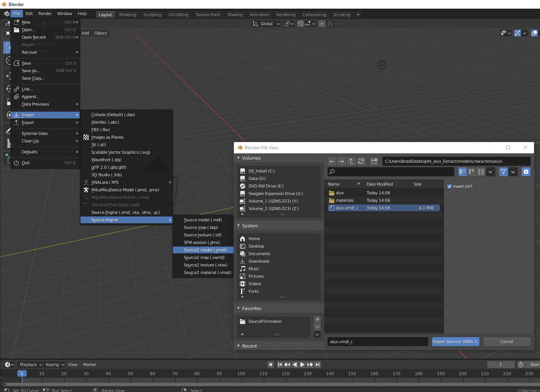Image resolution: width=540 pixels, height=392 pixels.
Task: Refresh the file list in file browser
Action: (361, 161)
